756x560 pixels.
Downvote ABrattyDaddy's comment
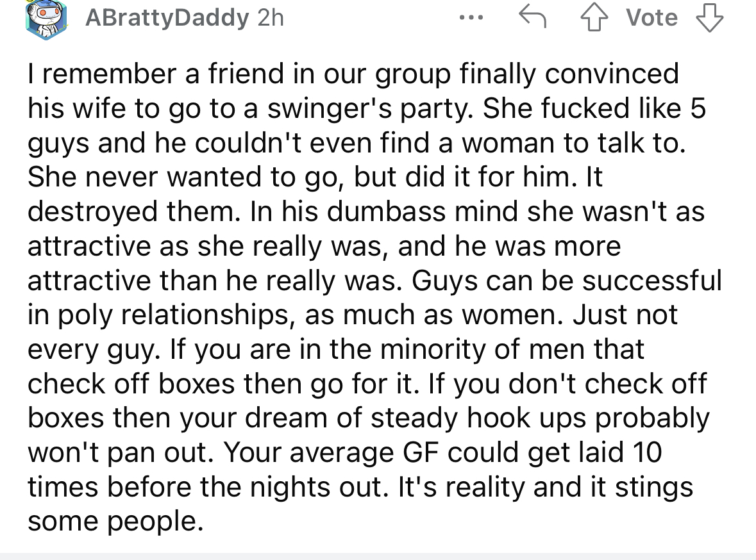click(x=710, y=18)
